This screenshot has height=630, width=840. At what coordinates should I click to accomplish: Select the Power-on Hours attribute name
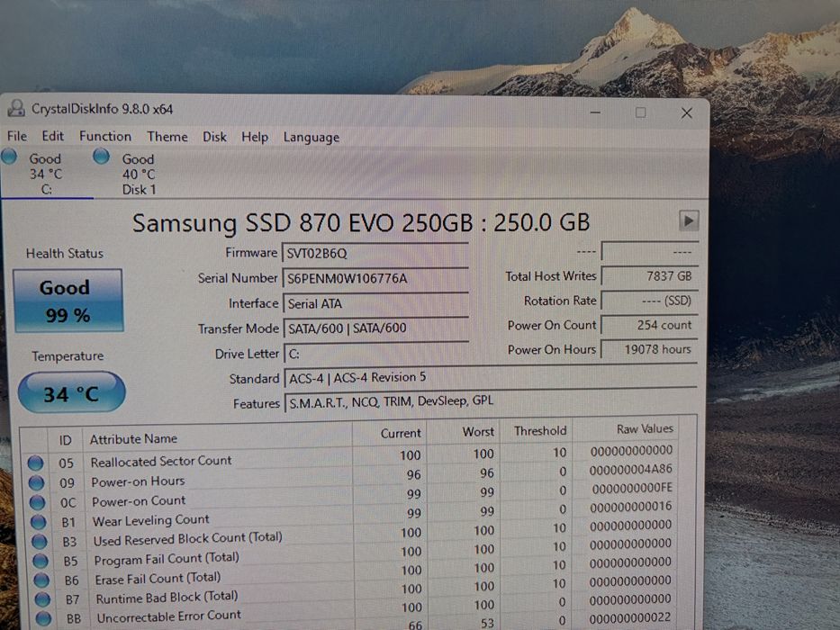click(138, 481)
